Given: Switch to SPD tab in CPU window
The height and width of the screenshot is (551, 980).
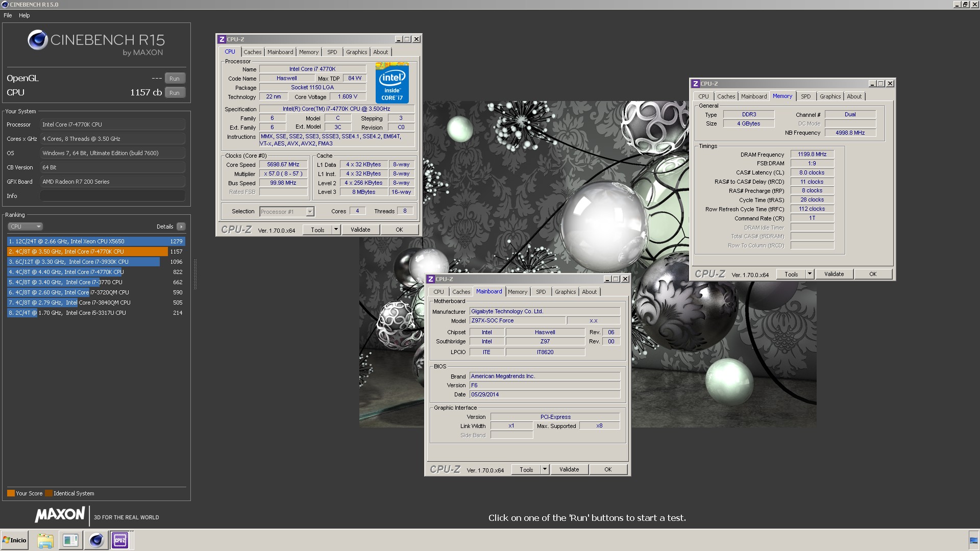Looking at the screenshot, I should point(332,52).
